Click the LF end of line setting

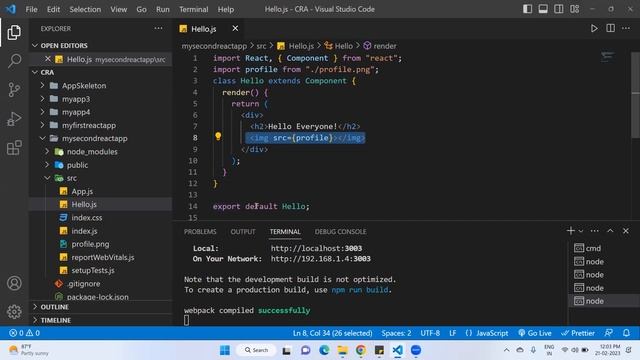tap(453, 333)
